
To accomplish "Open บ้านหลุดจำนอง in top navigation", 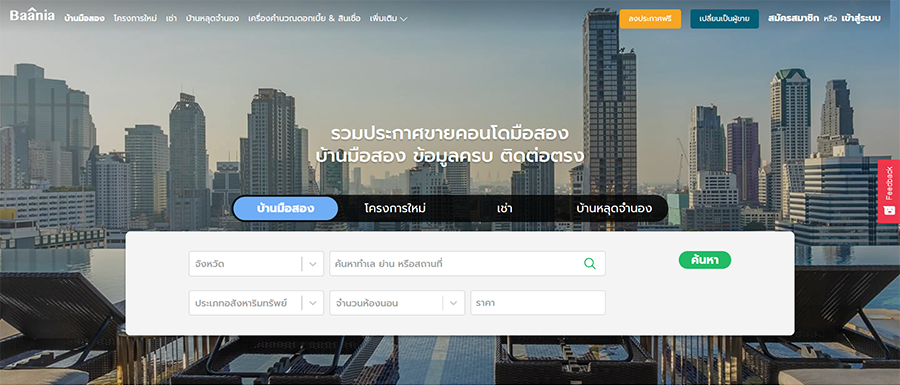I will pos(212,18).
